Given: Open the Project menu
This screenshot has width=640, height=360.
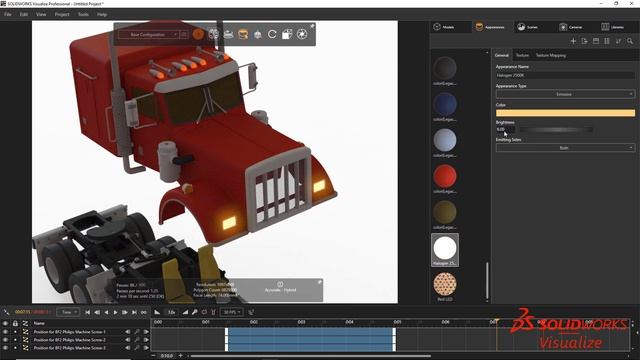Looking at the screenshot, I should tap(62, 14).
